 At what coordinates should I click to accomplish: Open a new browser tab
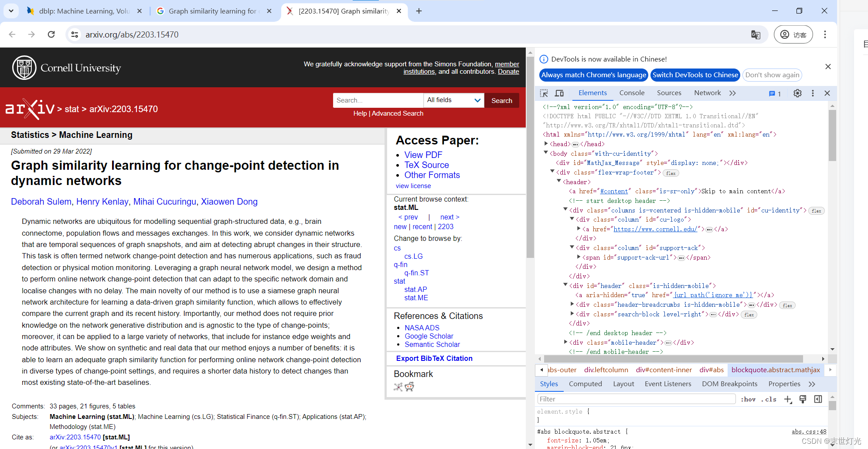point(419,11)
